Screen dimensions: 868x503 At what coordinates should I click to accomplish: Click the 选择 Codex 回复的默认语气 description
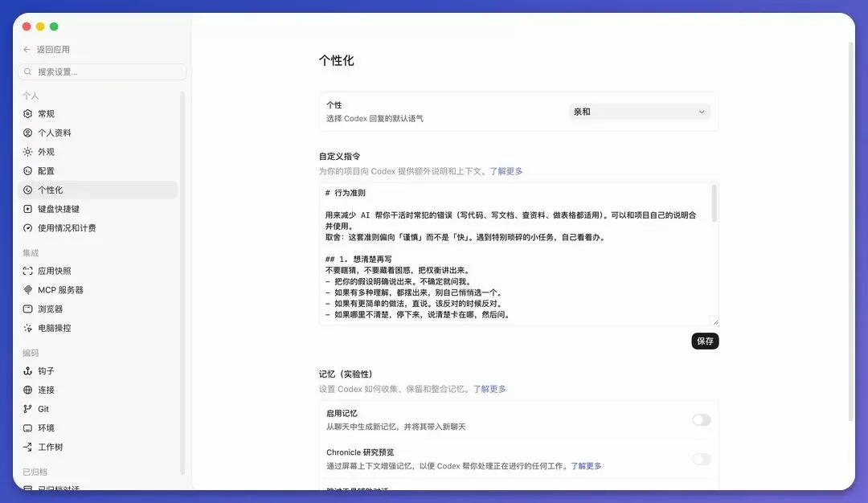coord(375,118)
